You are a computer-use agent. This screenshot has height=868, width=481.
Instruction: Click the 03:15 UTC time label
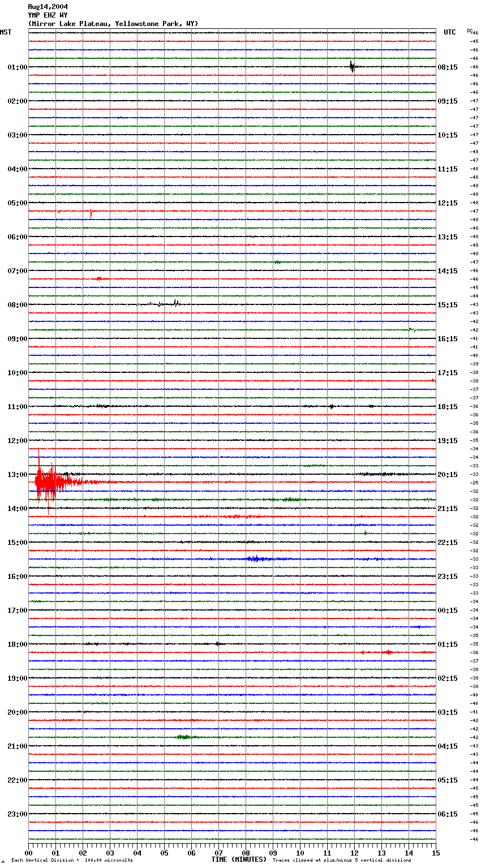[448, 712]
